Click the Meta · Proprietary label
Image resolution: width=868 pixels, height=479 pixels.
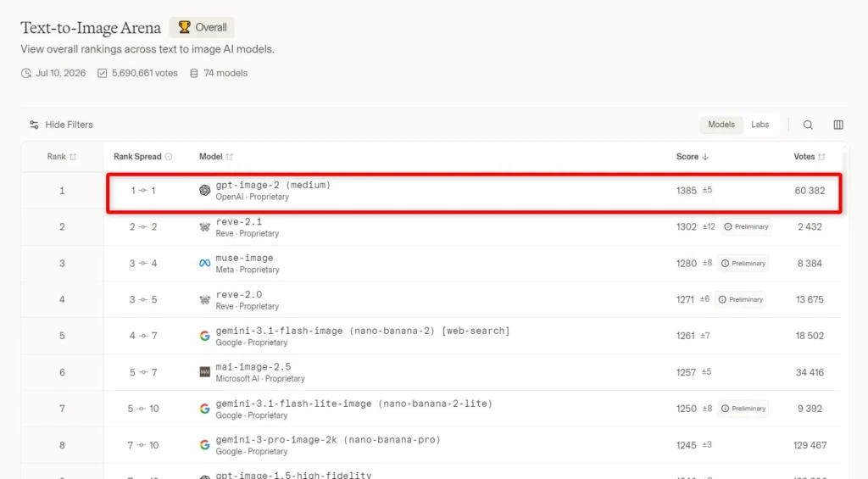(x=248, y=270)
